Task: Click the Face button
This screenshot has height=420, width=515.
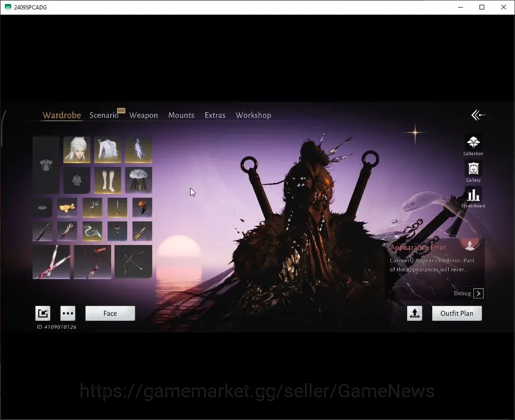Action: (110, 313)
